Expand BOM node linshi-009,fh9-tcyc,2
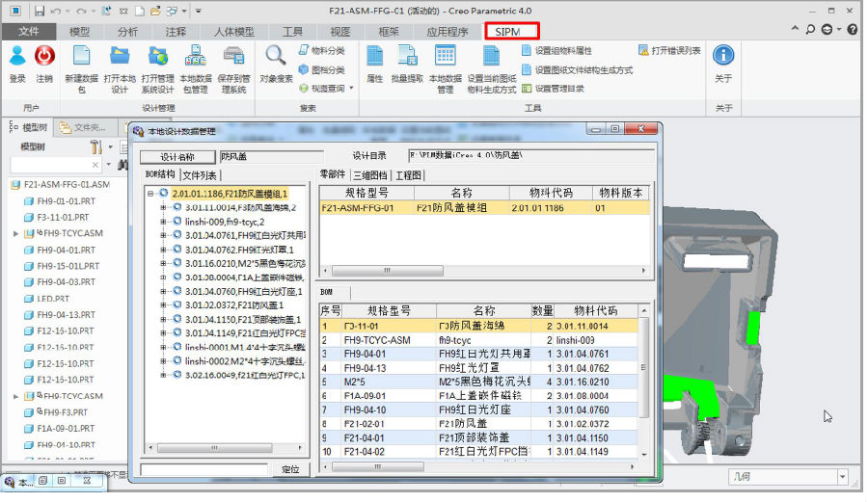868x502 pixels. tap(163, 222)
